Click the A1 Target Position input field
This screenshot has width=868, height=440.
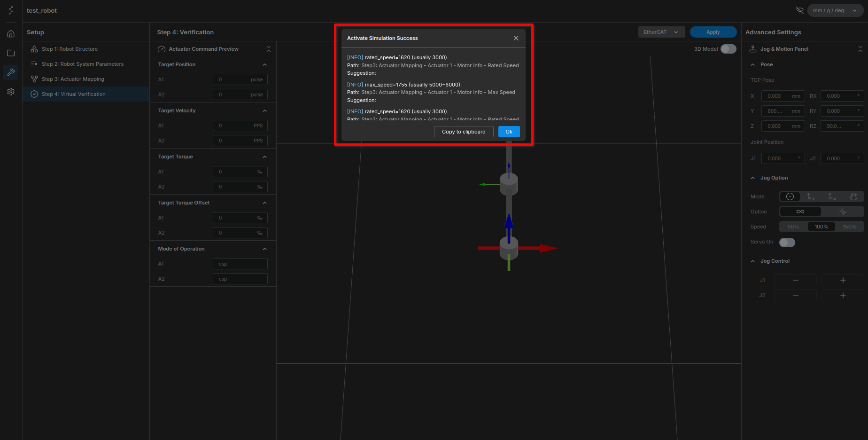point(240,79)
